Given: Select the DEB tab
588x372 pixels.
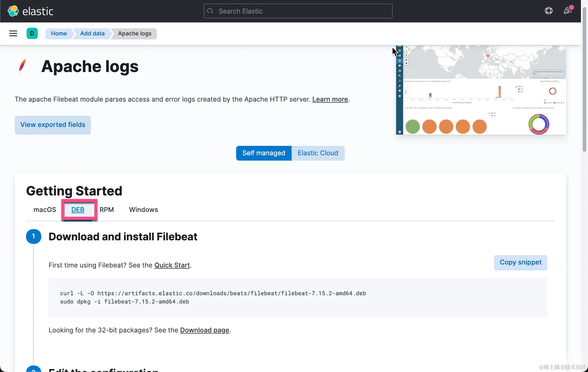Looking at the screenshot, I should [x=78, y=210].
